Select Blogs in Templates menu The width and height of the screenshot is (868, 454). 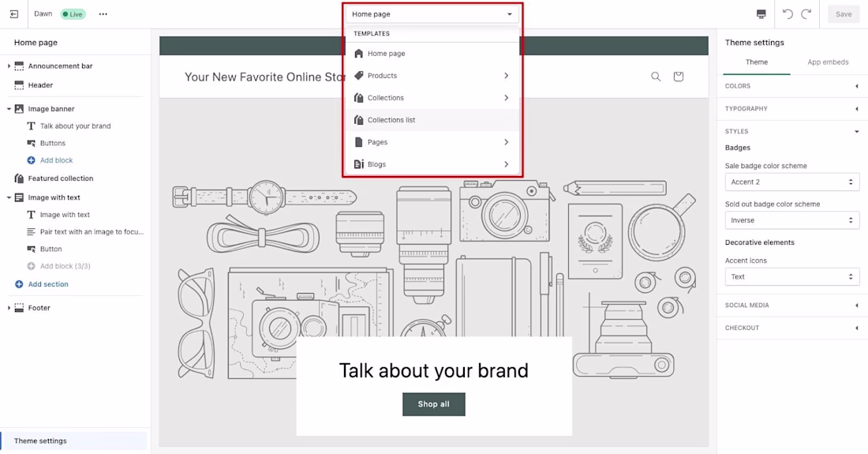click(x=432, y=164)
